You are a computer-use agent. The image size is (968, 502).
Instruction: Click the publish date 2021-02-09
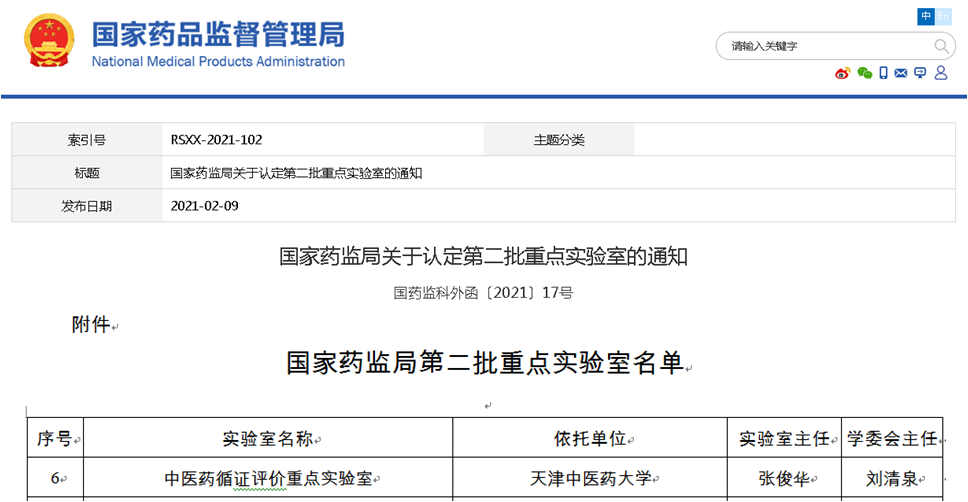click(x=205, y=206)
